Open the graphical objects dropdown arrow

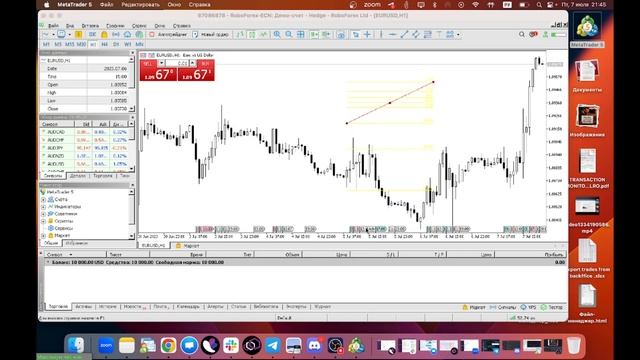458,35
